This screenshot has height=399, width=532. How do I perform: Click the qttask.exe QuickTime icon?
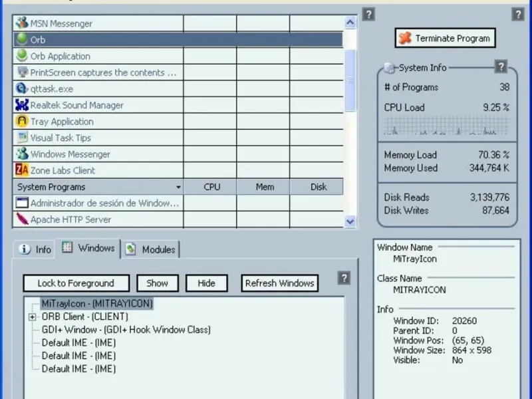point(22,88)
